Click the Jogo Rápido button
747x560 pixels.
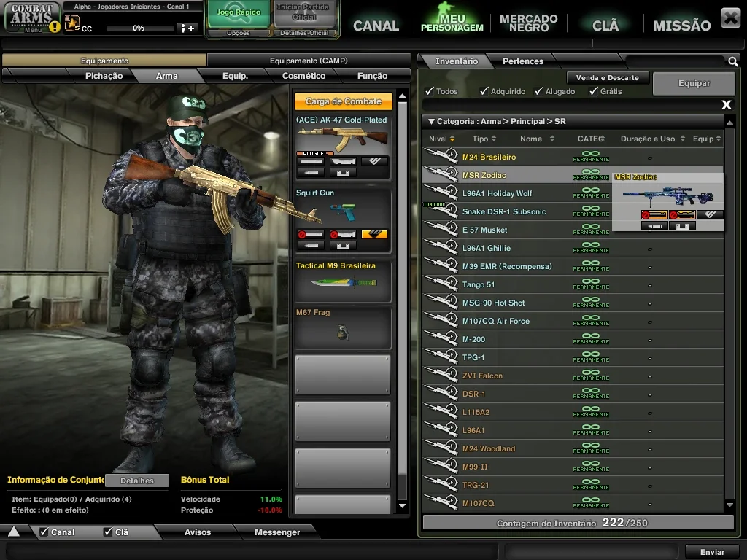239,13
